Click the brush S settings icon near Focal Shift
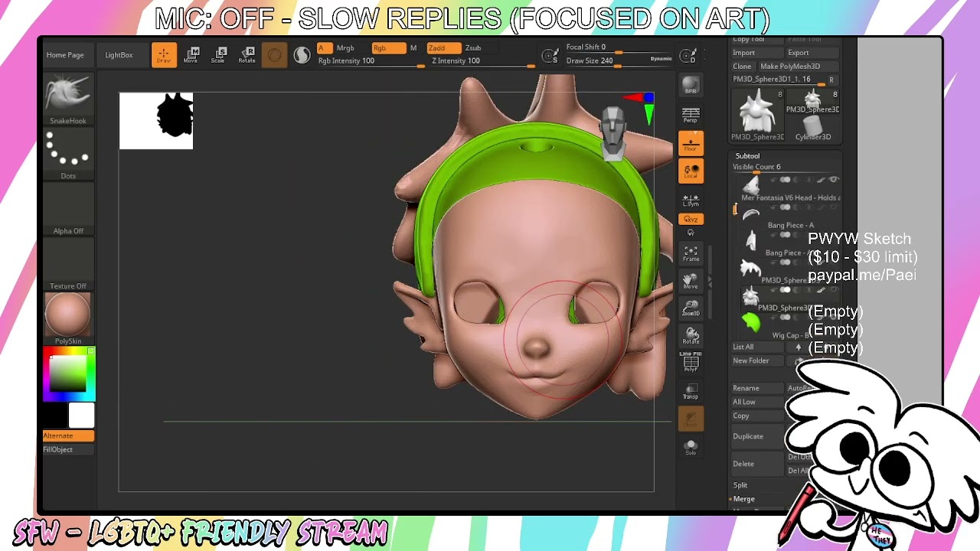This screenshot has width=980, height=551. (x=549, y=55)
